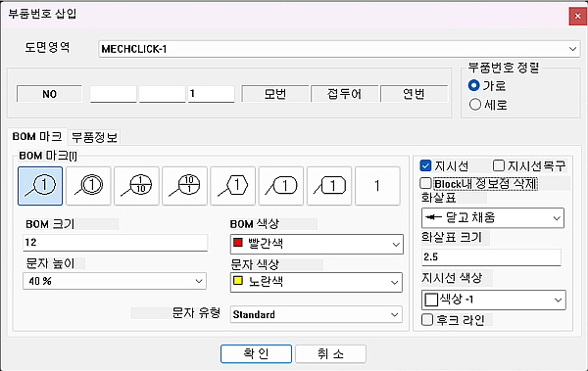Choose the rounded-rectangle BOM mark with leader

click(x=281, y=186)
